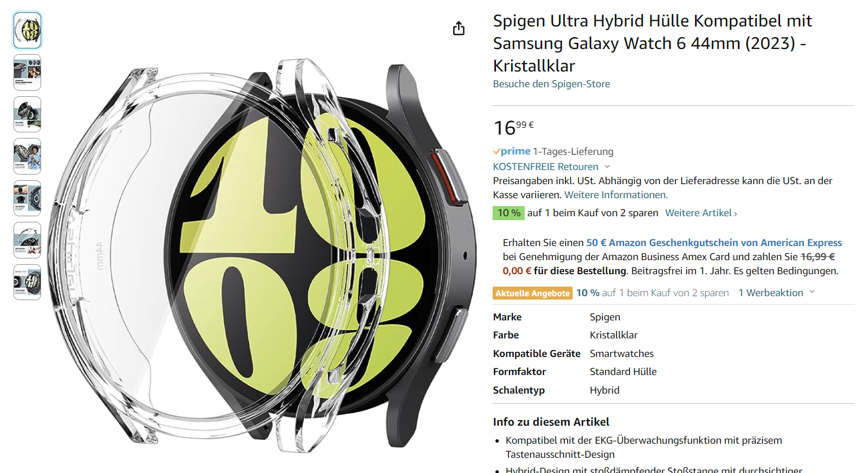Select the second product thumbnail

(x=27, y=72)
